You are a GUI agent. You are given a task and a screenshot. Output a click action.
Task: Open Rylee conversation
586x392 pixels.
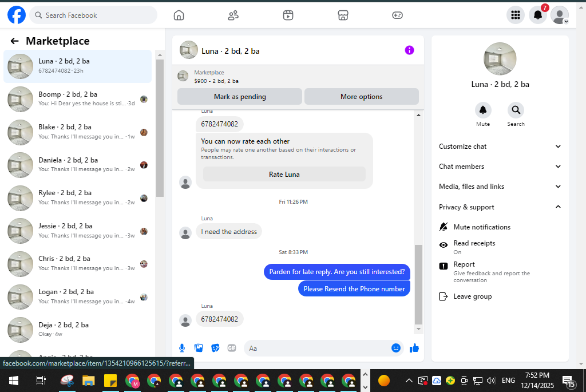point(77,197)
